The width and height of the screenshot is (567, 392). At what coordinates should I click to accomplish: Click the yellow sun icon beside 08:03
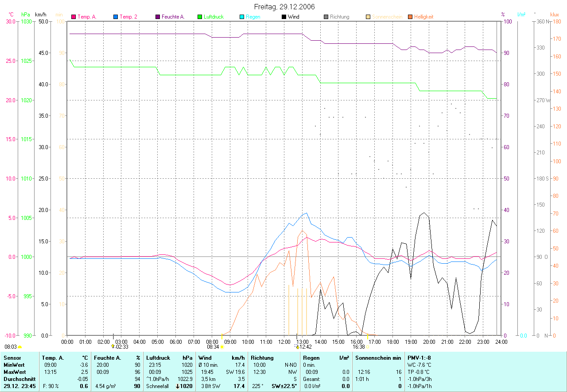20,347
